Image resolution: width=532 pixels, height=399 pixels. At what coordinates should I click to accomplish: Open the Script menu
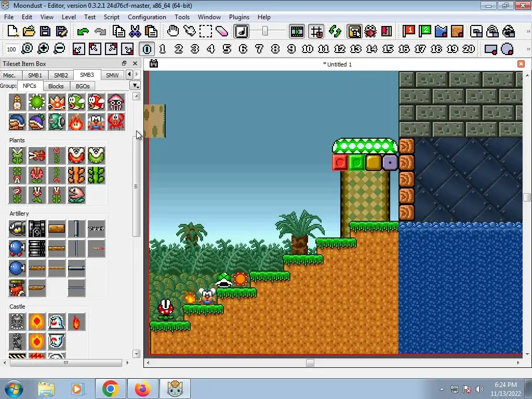click(x=111, y=17)
